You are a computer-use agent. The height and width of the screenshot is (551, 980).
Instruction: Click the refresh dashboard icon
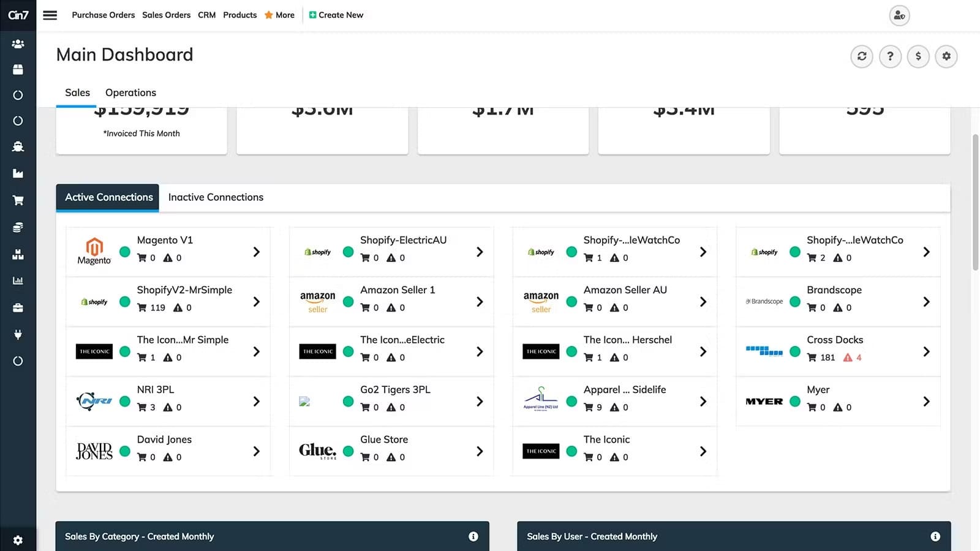tap(862, 56)
